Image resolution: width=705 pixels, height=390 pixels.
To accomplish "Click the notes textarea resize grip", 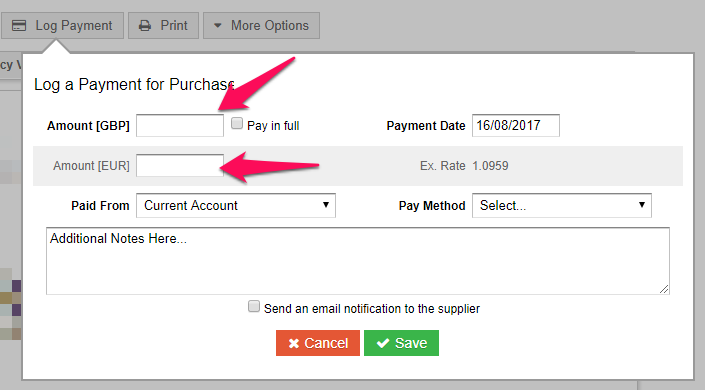I will [664, 289].
